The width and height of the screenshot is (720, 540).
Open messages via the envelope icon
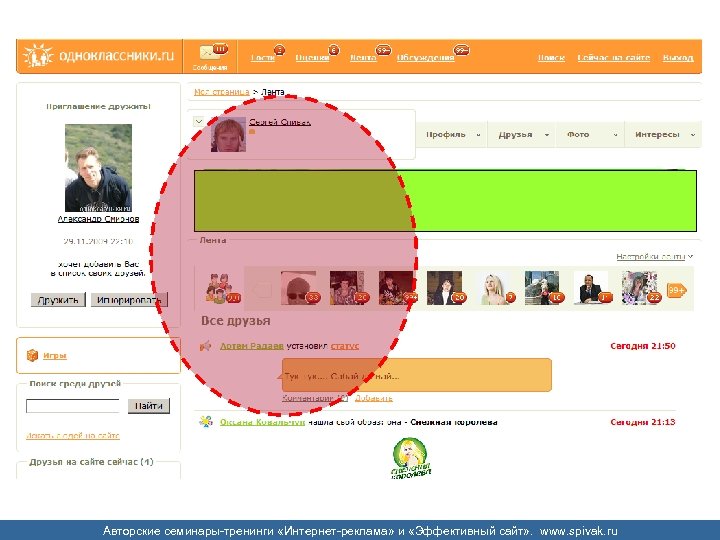point(210,52)
